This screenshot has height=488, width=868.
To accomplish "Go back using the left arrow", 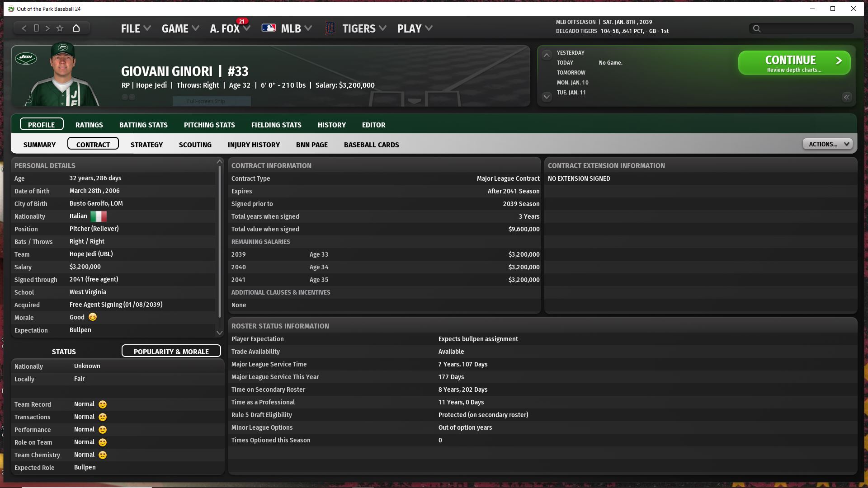I will coord(24,28).
